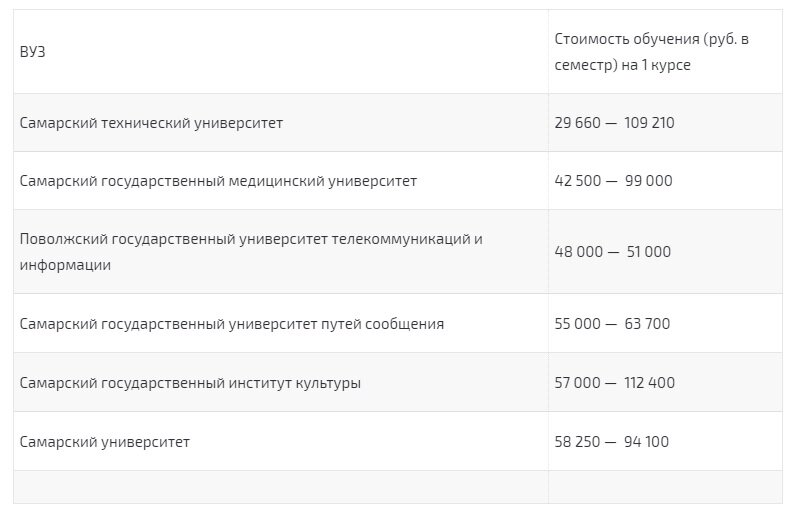The height and width of the screenshot is (518, 795).
Task: Click the price range 42 500 — 99 000
Action: point(613,181)
